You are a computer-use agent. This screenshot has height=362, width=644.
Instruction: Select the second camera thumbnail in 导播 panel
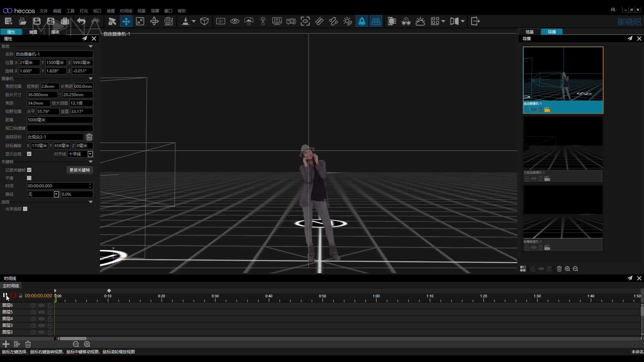[563, 149]
